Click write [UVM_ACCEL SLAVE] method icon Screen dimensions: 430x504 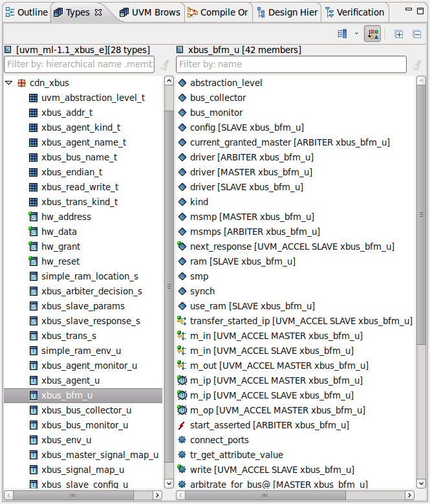pos(182,470)
